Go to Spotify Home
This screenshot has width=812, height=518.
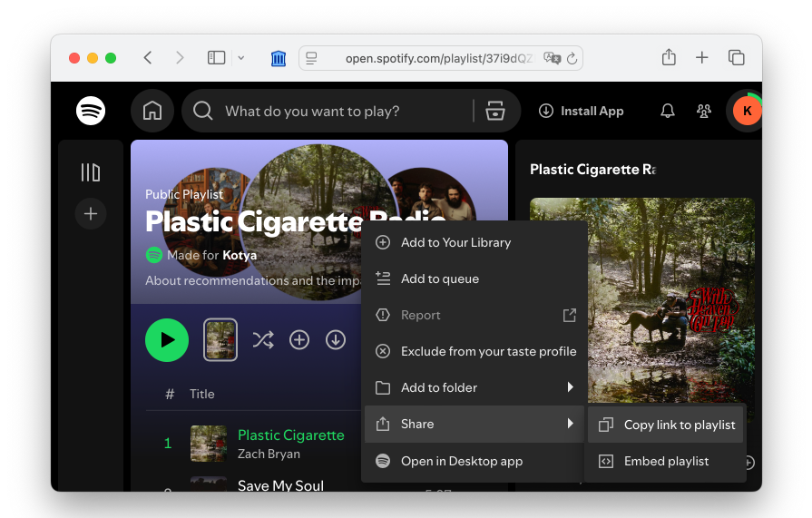(152, 111)
